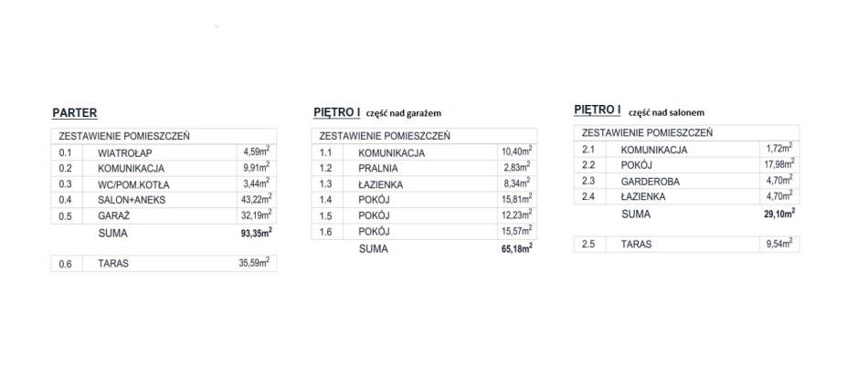This screenshot has width=868, height=366.
Task: Select the GARAŻ row 0.5
Action: click(x=164, y=216)
